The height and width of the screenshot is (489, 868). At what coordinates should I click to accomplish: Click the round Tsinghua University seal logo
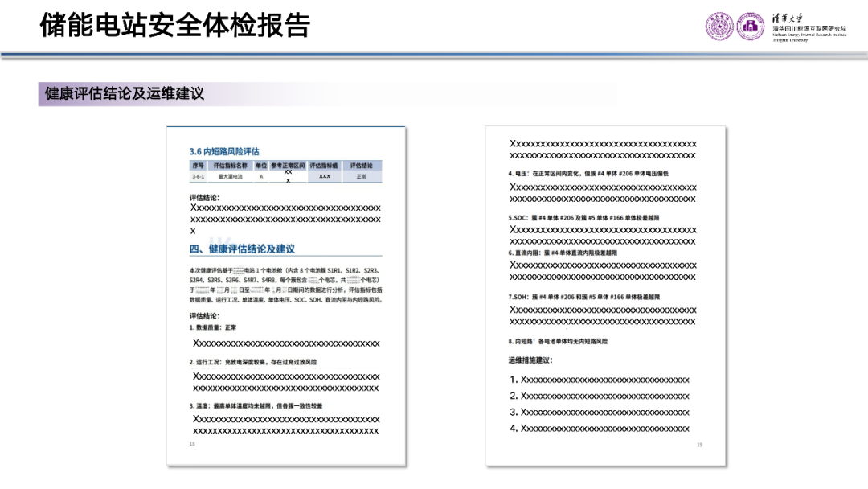coord(719,27)
